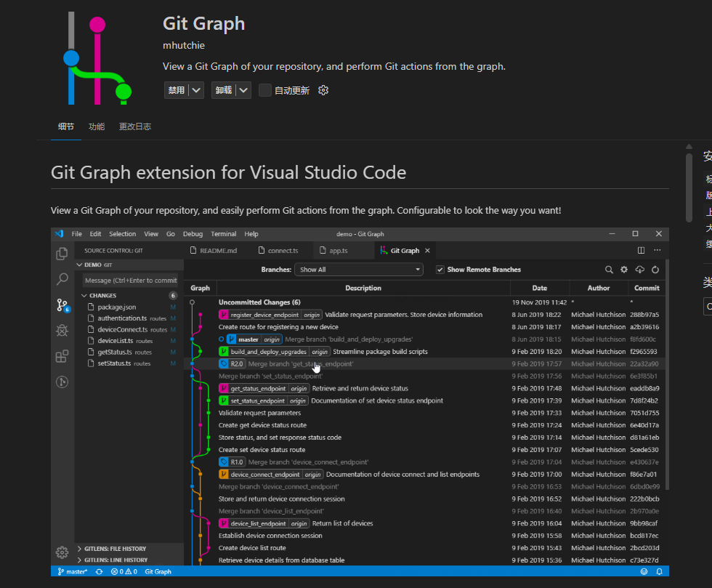Image resolution: width=712 pixels, height=588 pixels.
Task: Click the errors and warnings status bar indicator
Action: pos(124,571)
